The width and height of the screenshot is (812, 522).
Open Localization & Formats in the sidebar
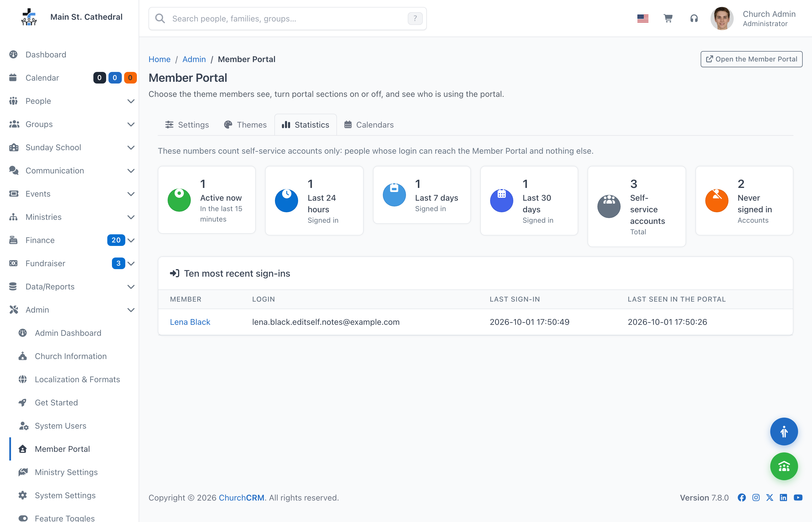coord(70,379)
